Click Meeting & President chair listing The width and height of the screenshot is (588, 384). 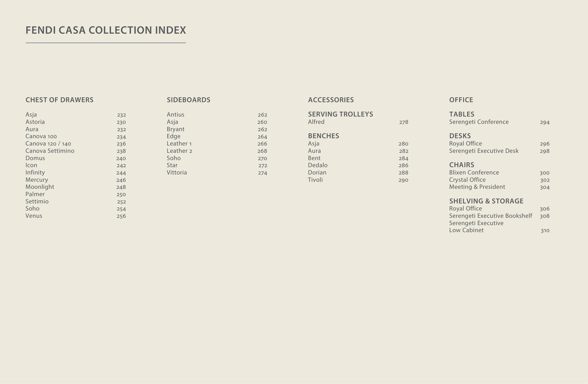[477, 187]
